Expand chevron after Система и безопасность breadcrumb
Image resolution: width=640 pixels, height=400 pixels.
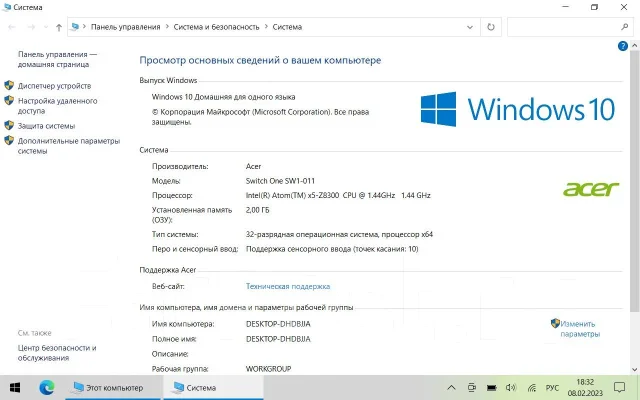tap(266, 27)
